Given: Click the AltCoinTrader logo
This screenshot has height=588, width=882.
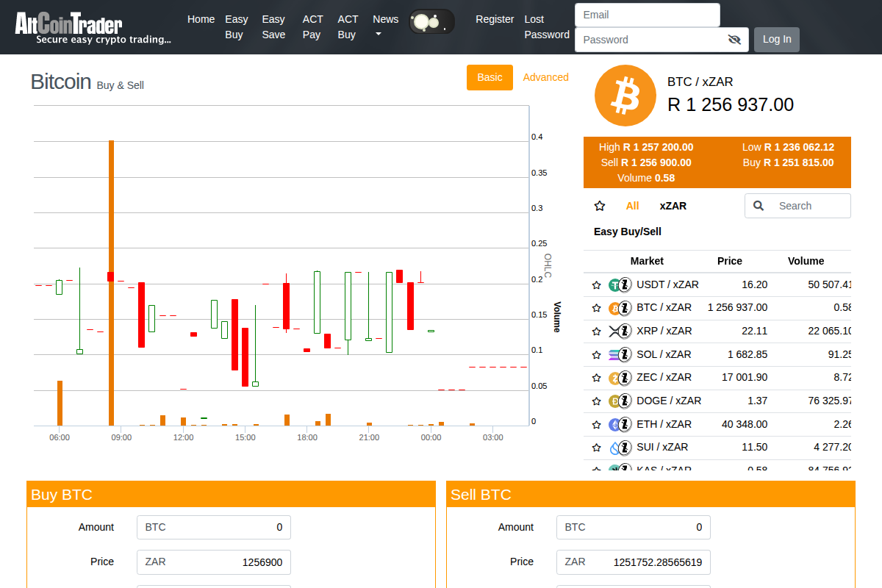Looking at the screenshot, I should click(x=93, y=28).
